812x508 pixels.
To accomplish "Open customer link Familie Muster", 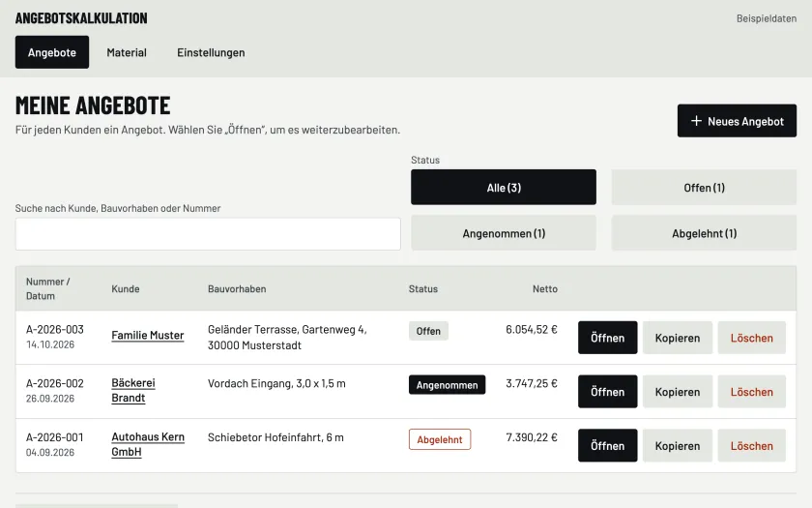I will tap(148, 336).
